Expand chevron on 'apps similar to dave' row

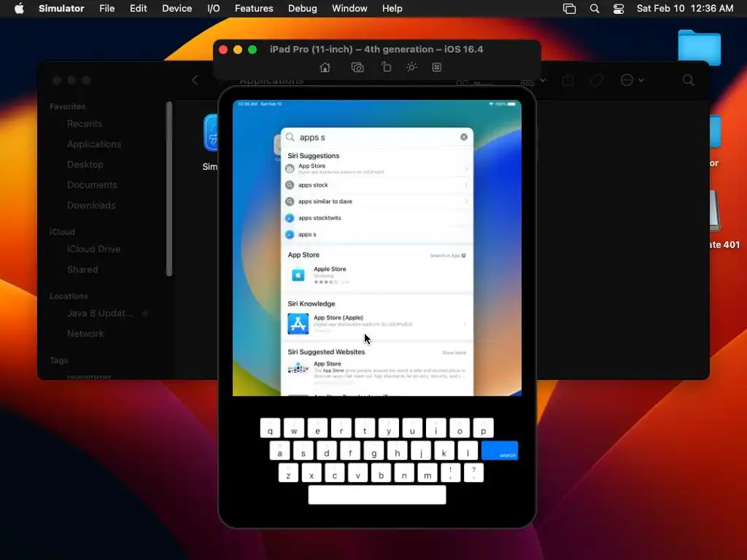point(466,201)
